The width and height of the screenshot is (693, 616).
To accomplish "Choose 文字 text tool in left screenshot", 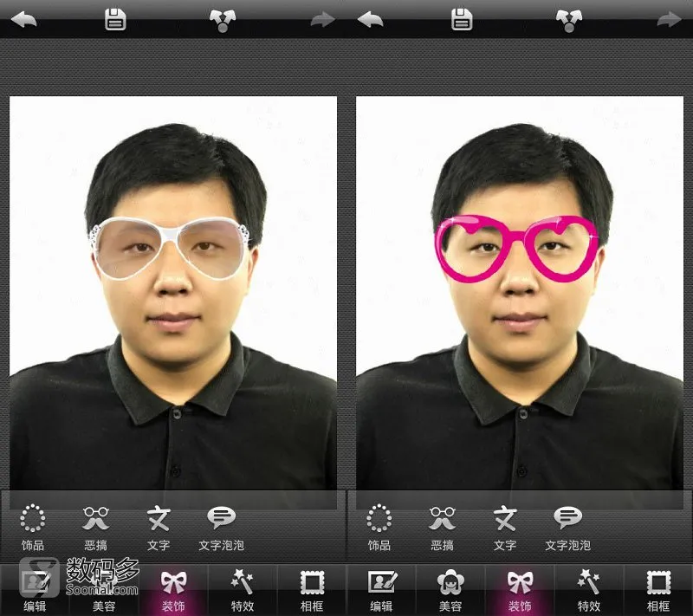I will click(x=159, y=528).
